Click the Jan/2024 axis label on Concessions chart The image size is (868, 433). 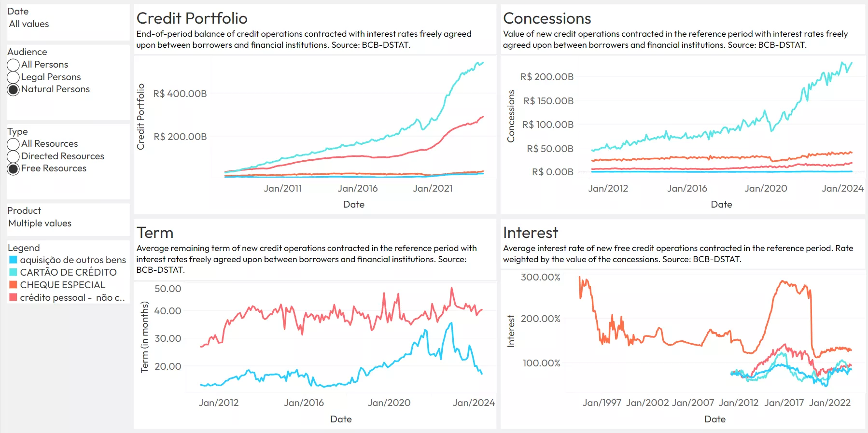pos(842,188)
